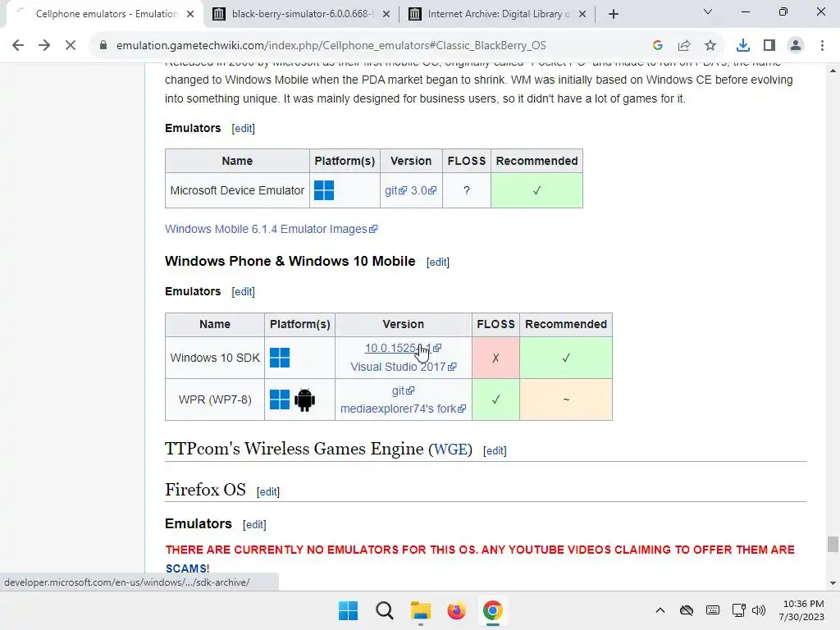This screenshot has width=840, height=630.
Task: Switch to Internet Archive tab
Action: pyautogui.click(x=496, y=14)
